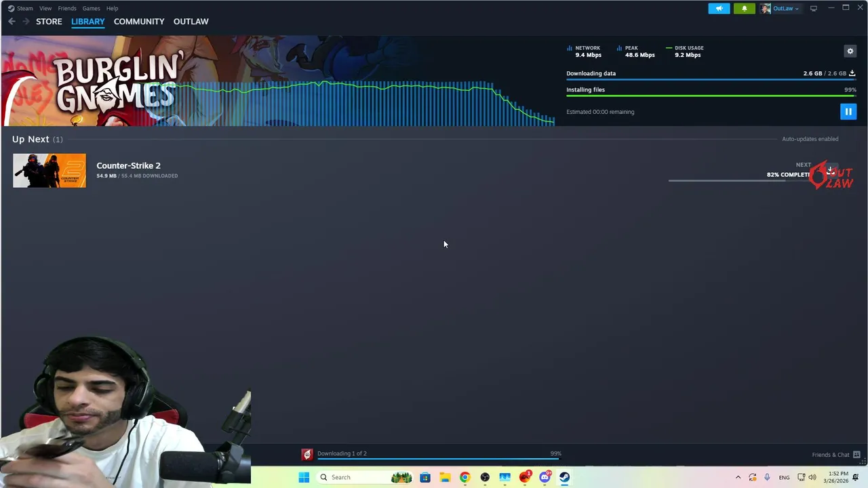Enter Big Picture mode icon

(x=814, y=8)
